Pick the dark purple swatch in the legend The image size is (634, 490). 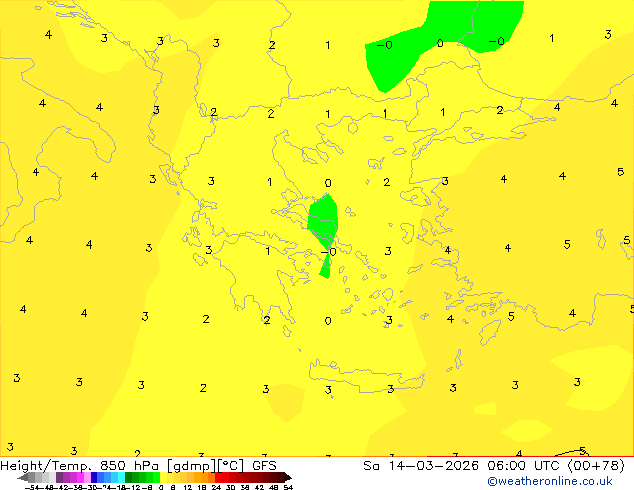pos(59,478)
